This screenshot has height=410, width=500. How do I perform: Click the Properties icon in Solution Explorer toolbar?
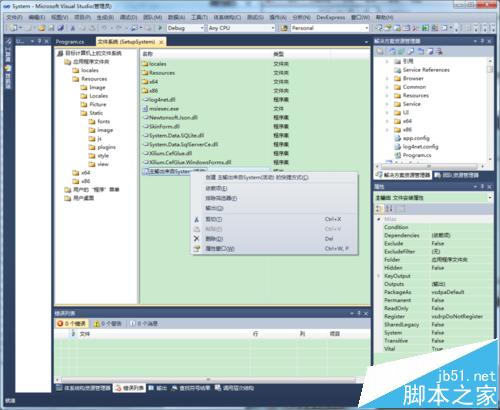click(380, 51)
